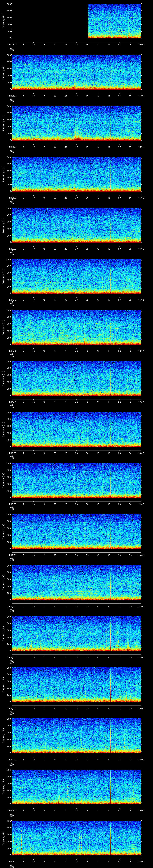Click the '11:15:00' time axis label
The height and width of the screenshot is (868, 153).
12,351
